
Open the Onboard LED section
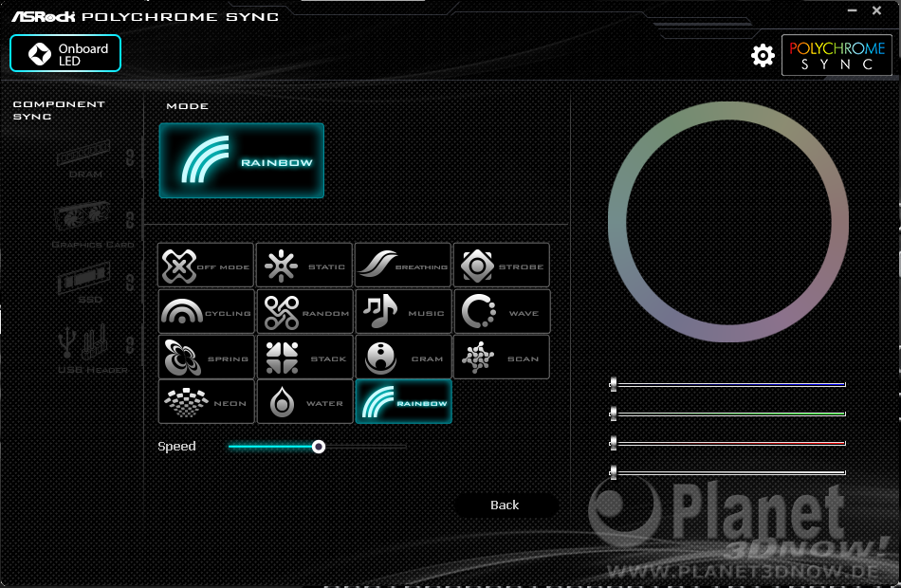tap(65, 53)
